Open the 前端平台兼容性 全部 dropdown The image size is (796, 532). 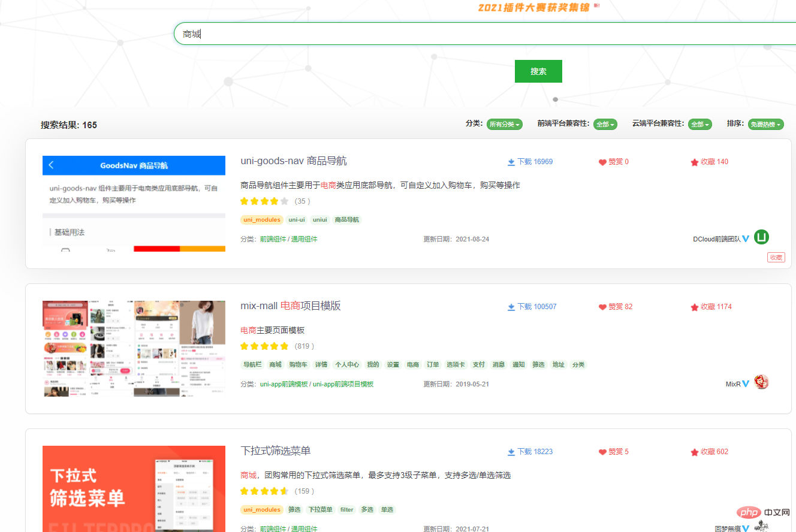tap(605, 125)
